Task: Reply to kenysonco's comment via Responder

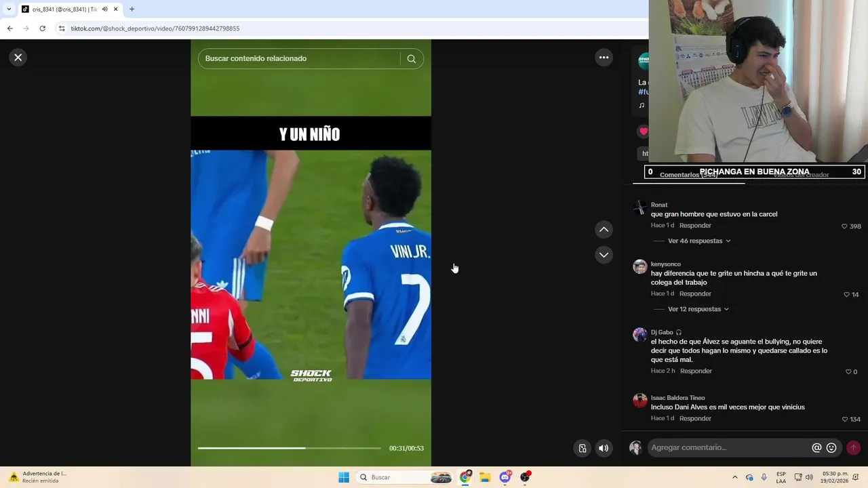Action: 695,294
